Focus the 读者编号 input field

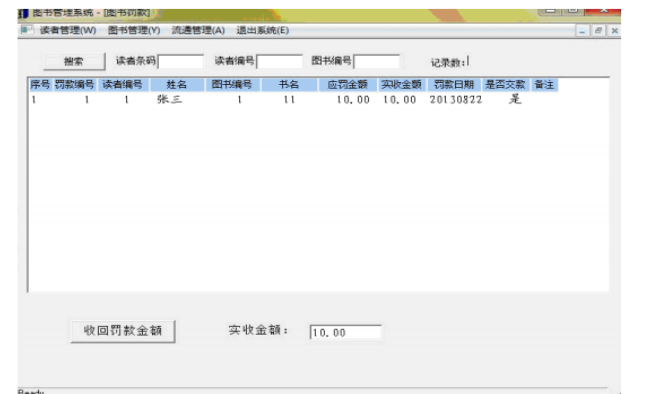coord(279,62)
